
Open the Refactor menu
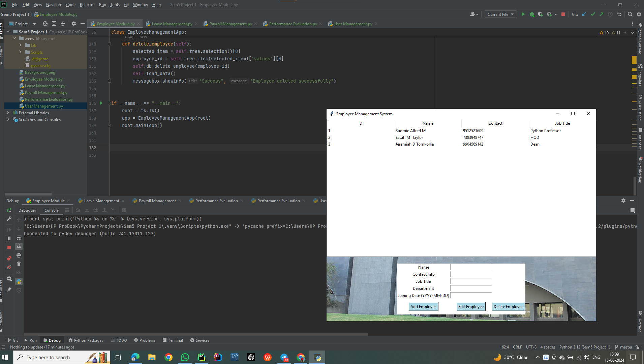tap(87, 5)
